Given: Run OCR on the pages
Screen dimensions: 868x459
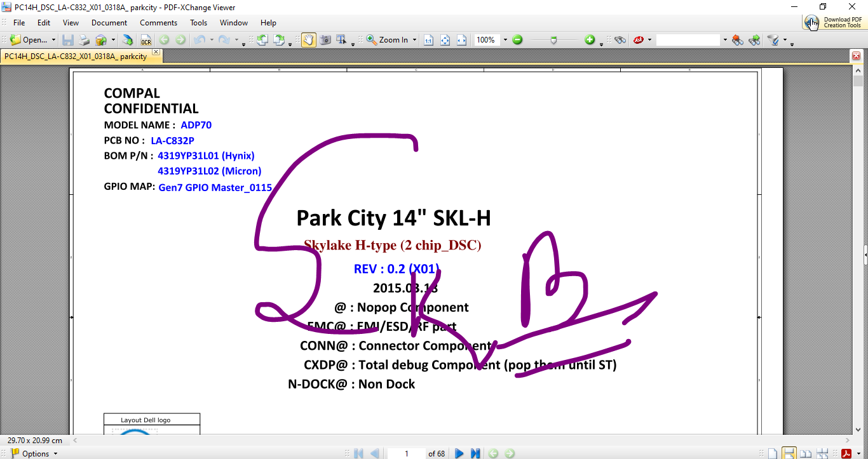Looking at the screenshot, I should [146, 40].
